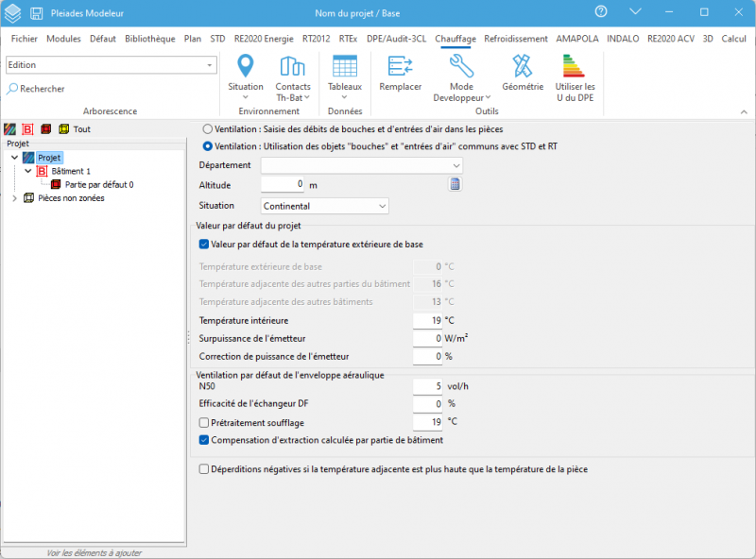The image size is (756, 559).
Task: Open the Plan menu tab
Action: click(x=193, y=39)
